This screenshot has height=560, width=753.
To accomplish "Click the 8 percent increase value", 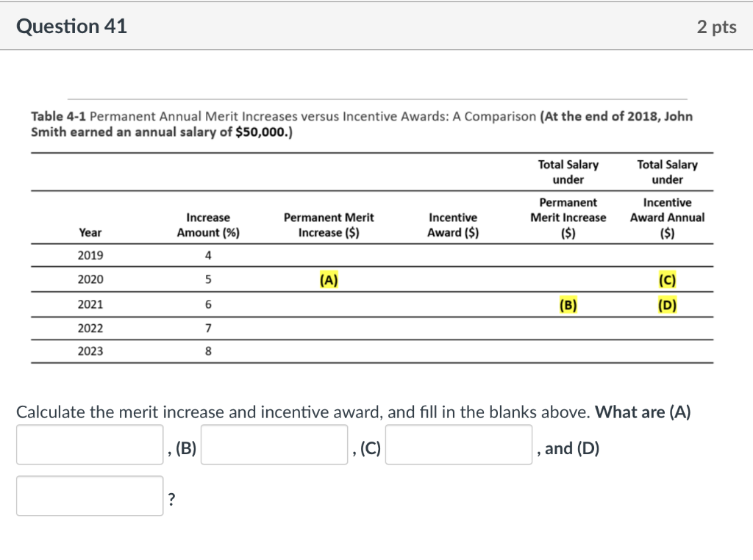I will tap(208, 351).
